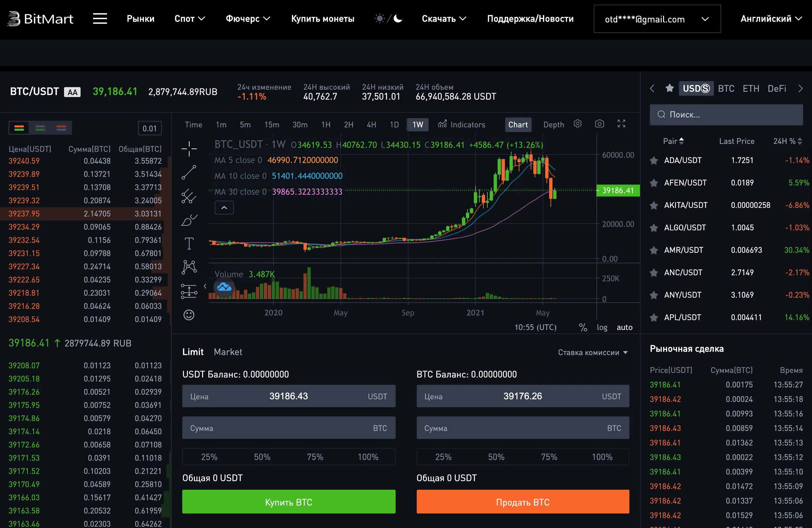Show buy-orders-only order book view
The image size is (812, 528).
40,128
